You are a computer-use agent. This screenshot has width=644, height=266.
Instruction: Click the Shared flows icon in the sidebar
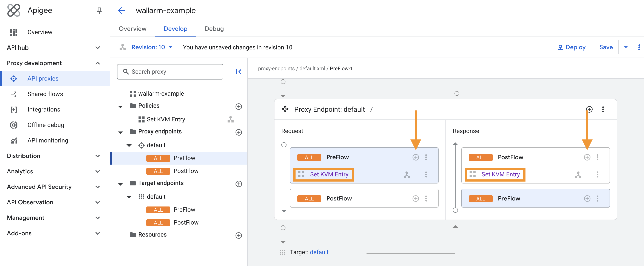[x=14, y=94]
